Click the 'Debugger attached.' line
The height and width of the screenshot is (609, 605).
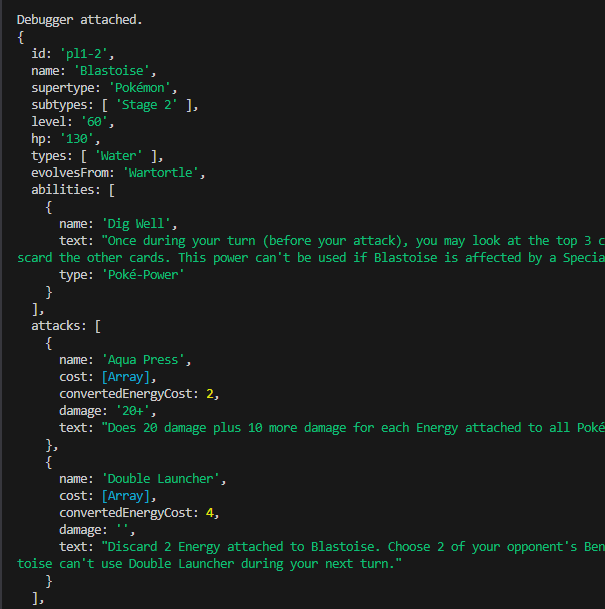(x=79, y=19)
